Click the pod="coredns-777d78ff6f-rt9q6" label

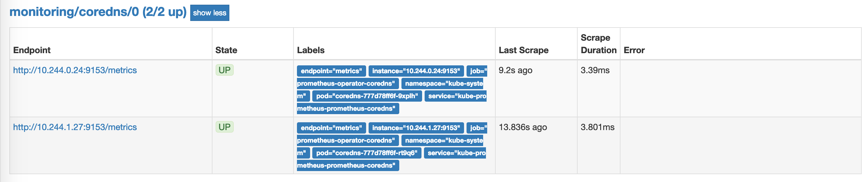[367, 153]
